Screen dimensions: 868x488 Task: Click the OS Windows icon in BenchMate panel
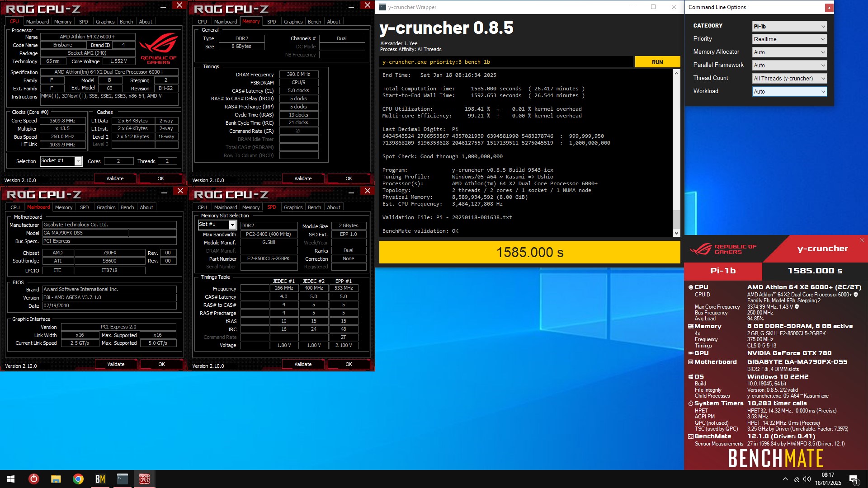click(x=690, y=377)
